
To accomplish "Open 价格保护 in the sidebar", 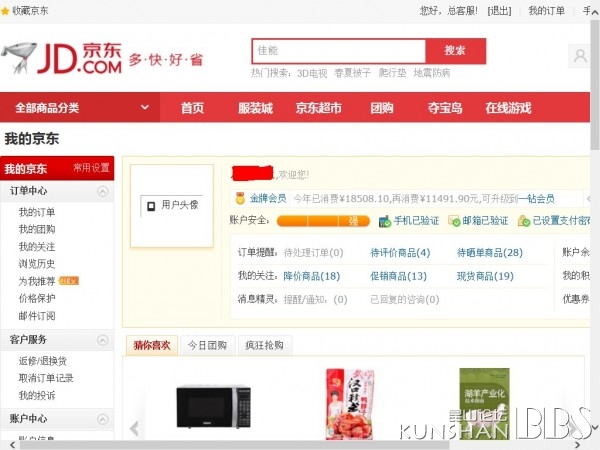I will (37, 298).
